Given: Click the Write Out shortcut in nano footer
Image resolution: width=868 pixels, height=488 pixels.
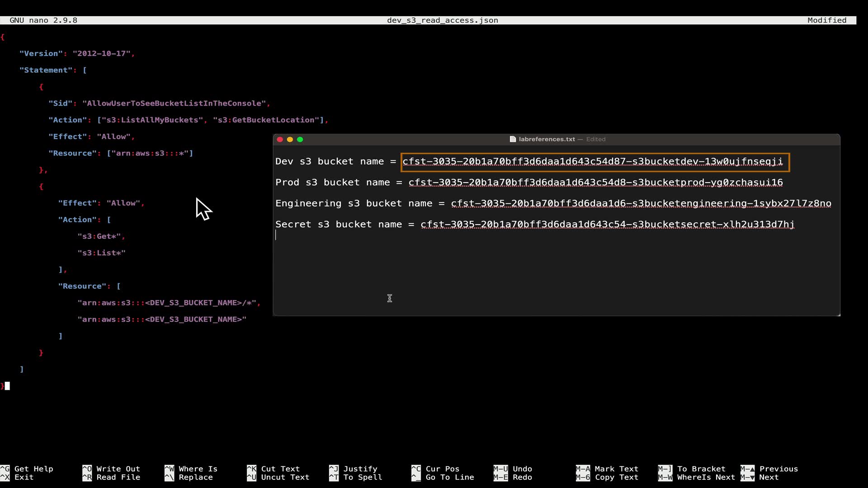Looking at the screenshot, I should 118,469.
